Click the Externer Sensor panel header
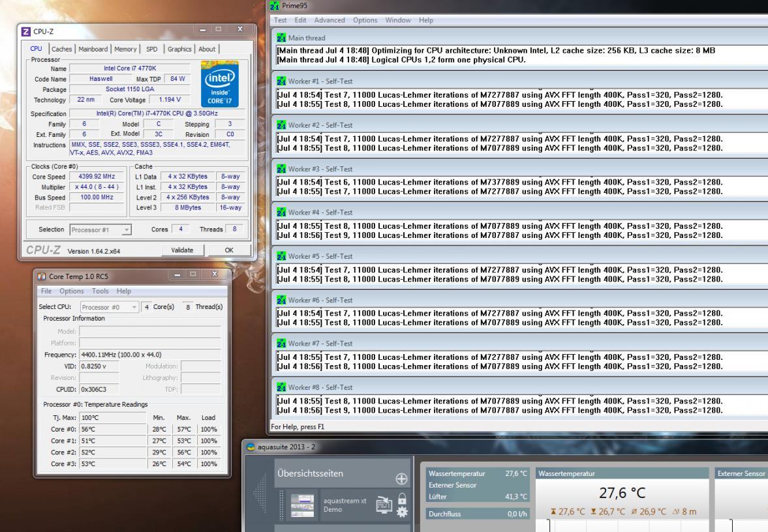Screen dimensions: 768x532 [x=741, y=473]
